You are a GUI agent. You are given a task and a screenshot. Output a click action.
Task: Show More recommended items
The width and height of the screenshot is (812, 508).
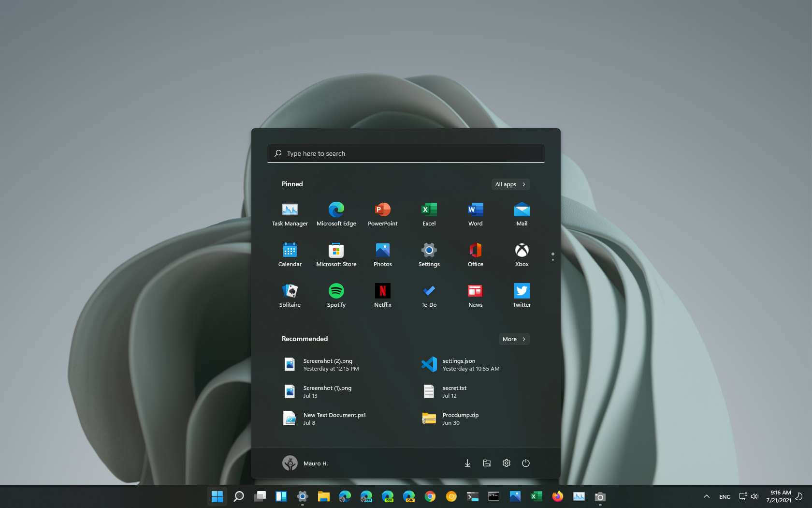pos(513,339)
